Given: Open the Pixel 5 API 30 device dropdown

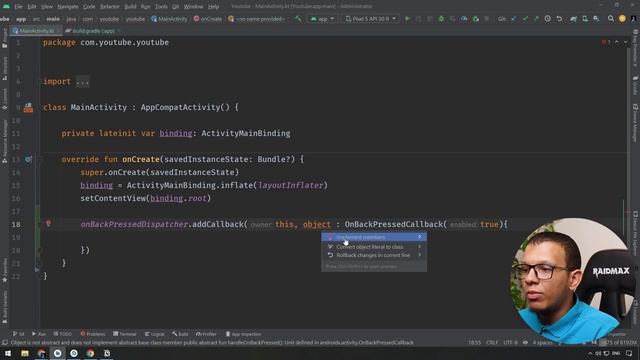Looking at the screenshot, I should [x=371, y=19].
